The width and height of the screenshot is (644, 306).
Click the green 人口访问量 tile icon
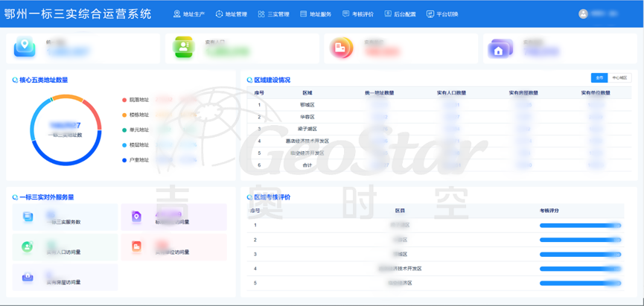[x=28, y=246]
